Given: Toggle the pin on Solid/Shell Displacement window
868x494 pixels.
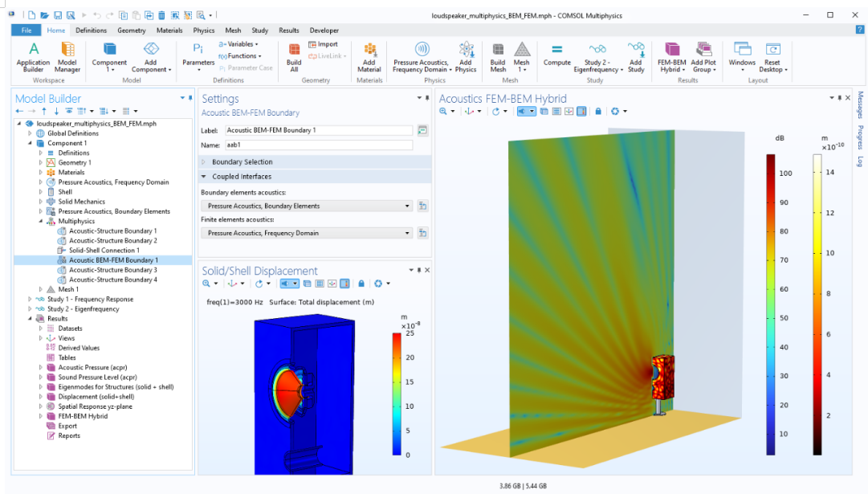Looking at the screenshot, I should coord(419,270).
